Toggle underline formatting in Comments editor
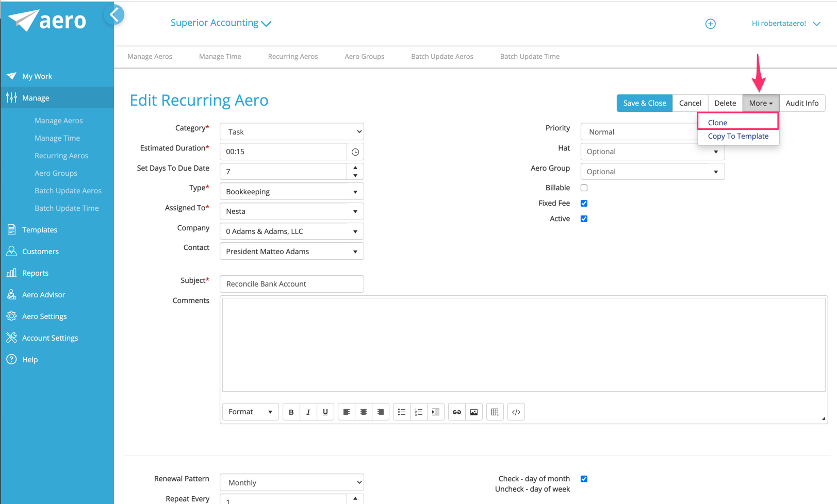Viewport: 837px width, 504px height. tap(325, 412)
